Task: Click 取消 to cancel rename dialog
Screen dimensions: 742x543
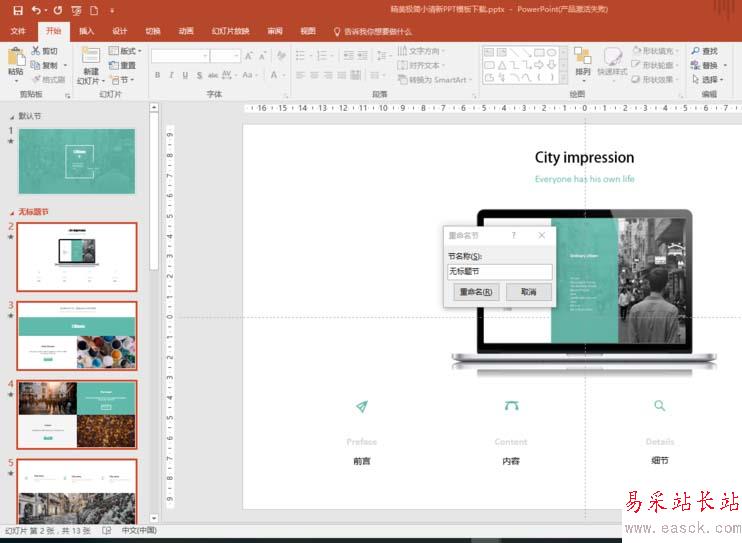Action: pos(529,292)
